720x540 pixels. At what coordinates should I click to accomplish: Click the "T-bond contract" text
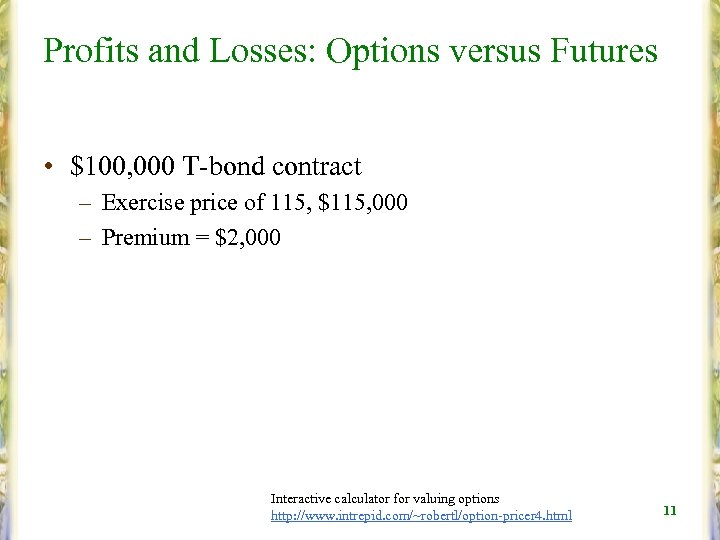pos(271,166)
